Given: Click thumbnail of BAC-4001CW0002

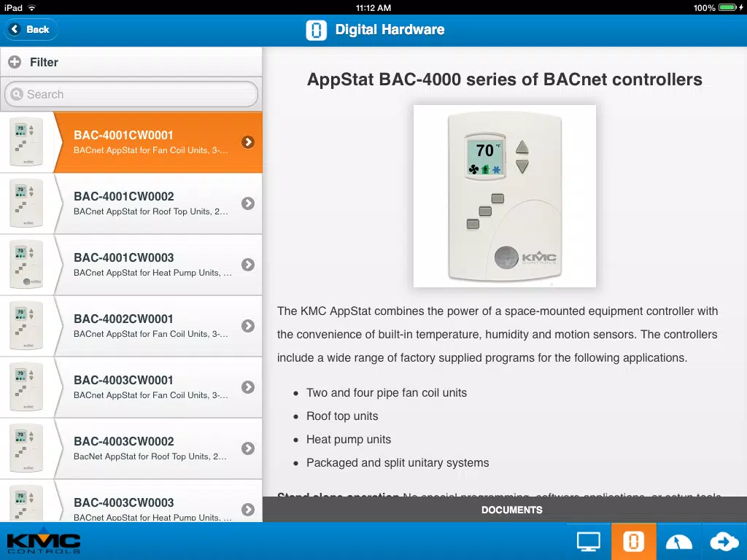Looking at the screenshot, I should 27,203.
